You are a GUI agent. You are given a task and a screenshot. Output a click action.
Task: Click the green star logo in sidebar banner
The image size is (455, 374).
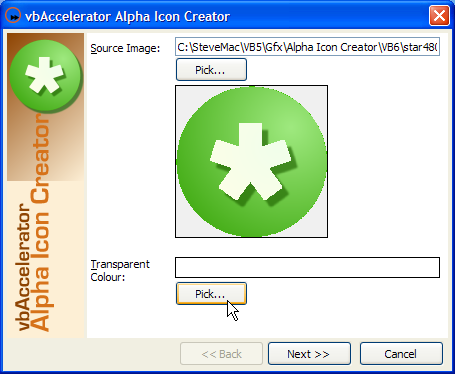(46, 76)
